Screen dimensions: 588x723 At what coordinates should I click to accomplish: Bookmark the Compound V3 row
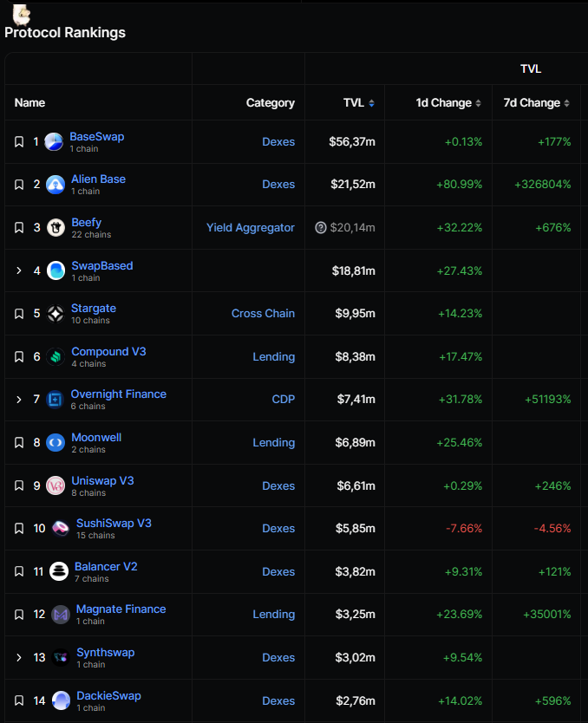(19, 356)
